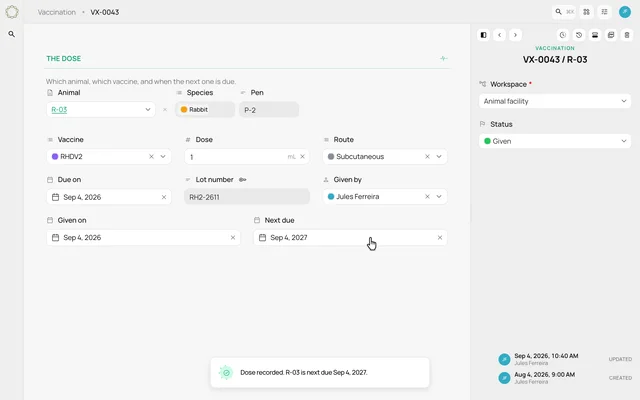Click the Dose recorded notification toast
Viewport: 640px width, 400px height.
(320, 373)
